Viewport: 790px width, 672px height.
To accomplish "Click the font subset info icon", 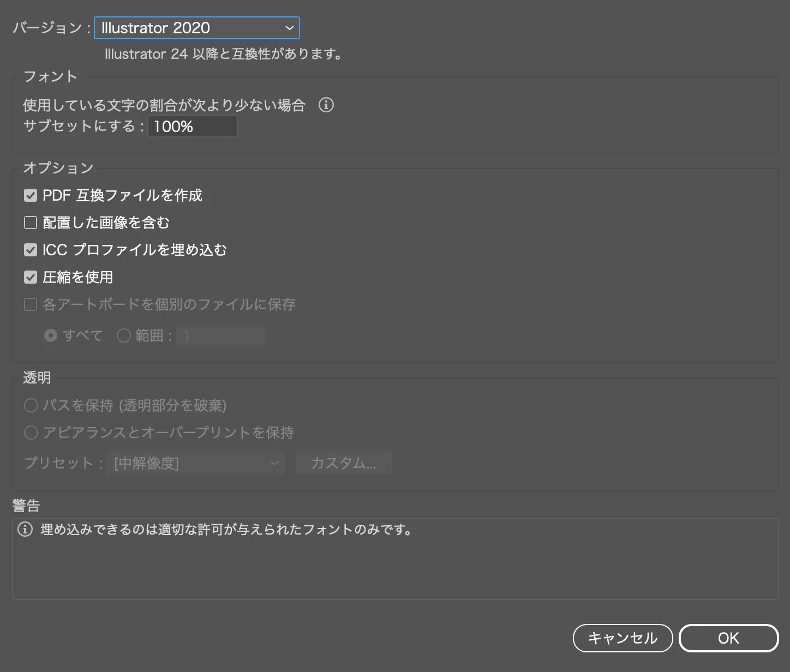I will pyautogui.click(x=326, y=105).
